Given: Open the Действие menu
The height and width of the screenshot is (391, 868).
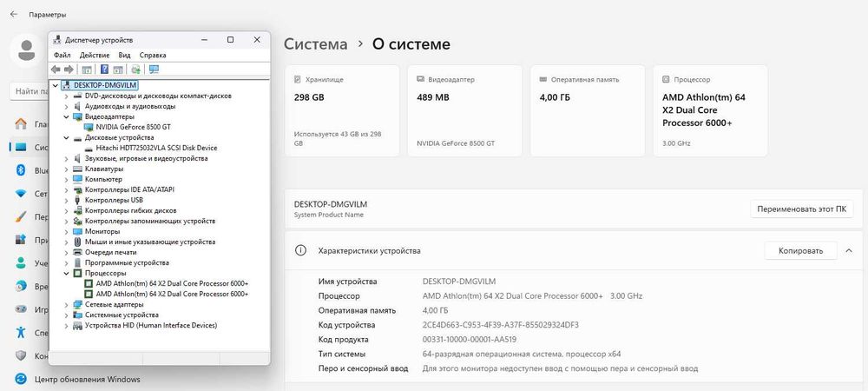Looking at the screenshot, I should [94, 56].
